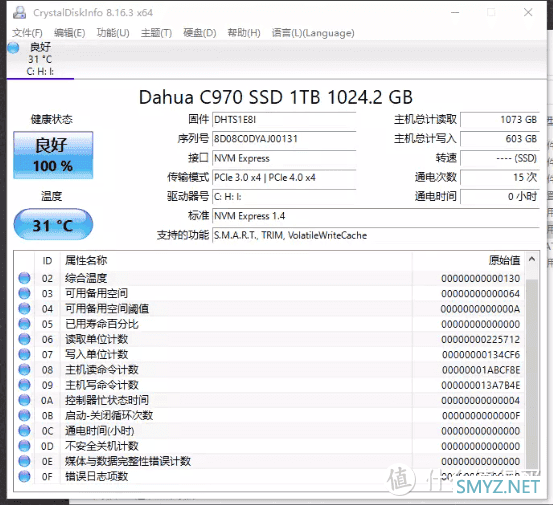This screenshot has height=506, width=553.
Task: Click the status orb for 08 主机读命令计数
Action: 24,370
